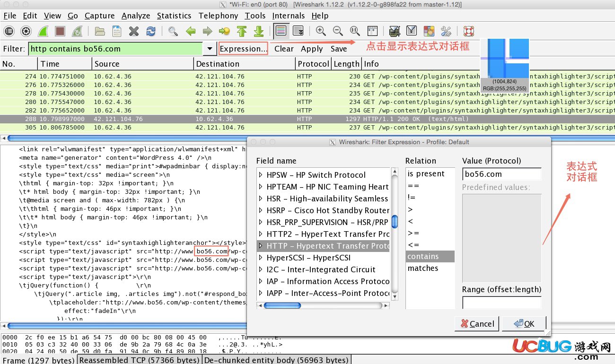The image size is (615, 364).
Task: Clear the display filter
Action: 284,49
